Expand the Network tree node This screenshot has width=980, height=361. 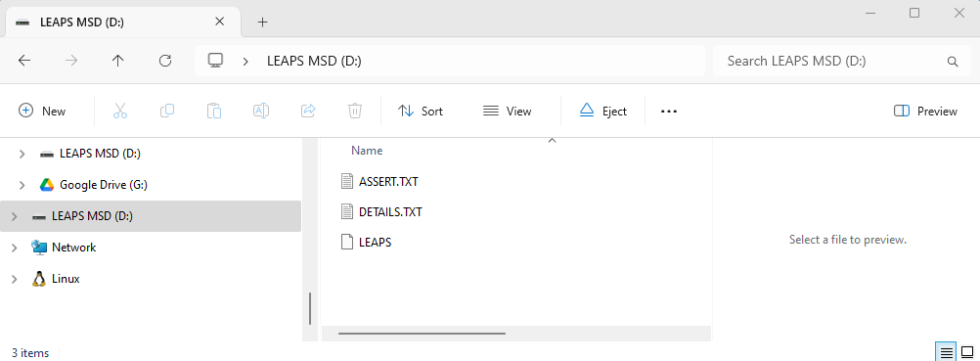point(15,248)
